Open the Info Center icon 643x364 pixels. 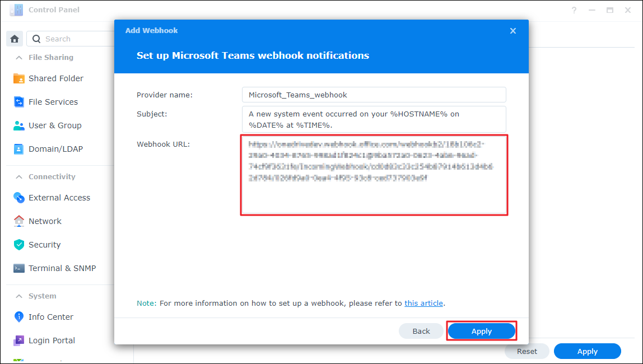coord(19,317)
